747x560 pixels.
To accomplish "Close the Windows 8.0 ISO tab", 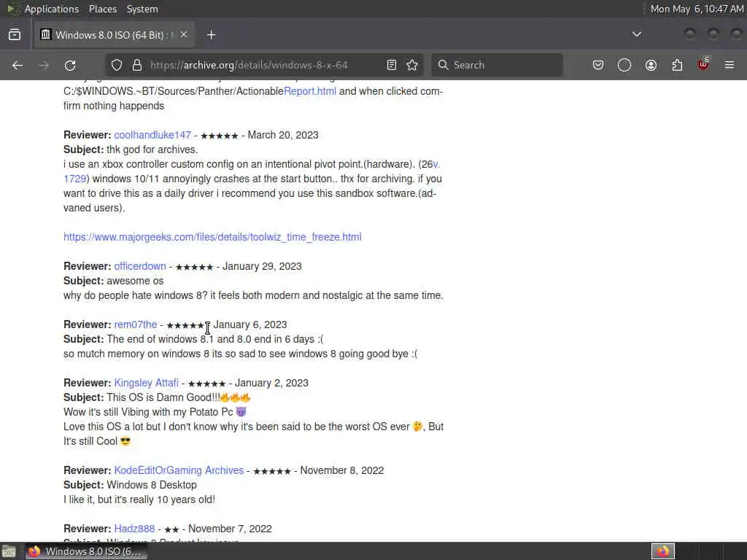I will [x=184, y=35].
